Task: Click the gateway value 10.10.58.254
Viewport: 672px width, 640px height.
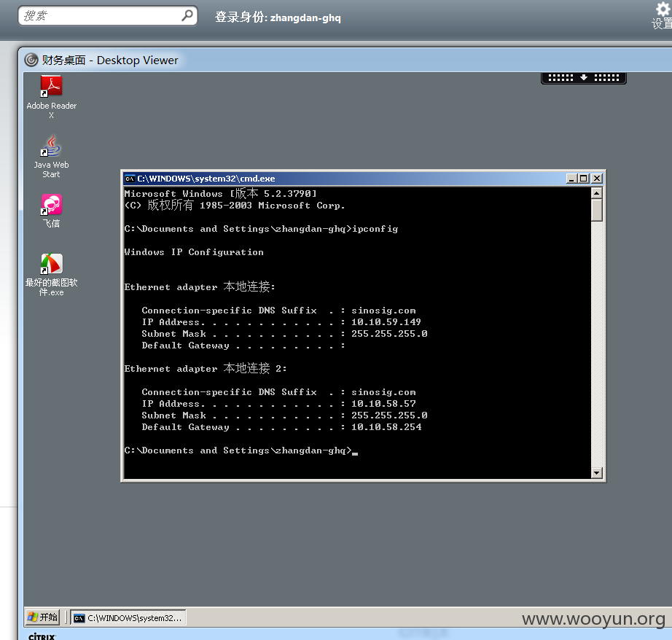Action: pyautogui.click(x=386, y=427)
